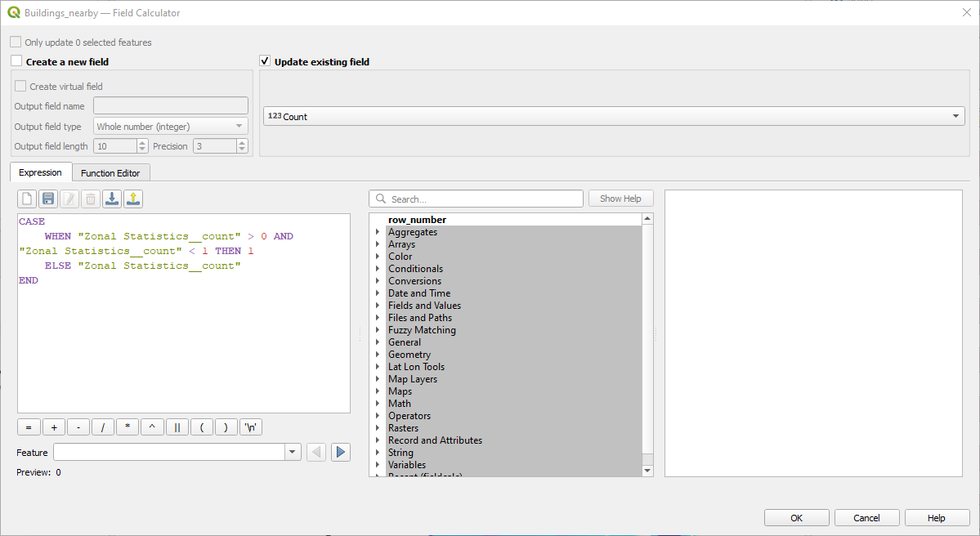Expand the Aggregates function group
Image resolution: width=980 pixels, height=536 pixels.
pyautogui.click(x=378, y=232)
